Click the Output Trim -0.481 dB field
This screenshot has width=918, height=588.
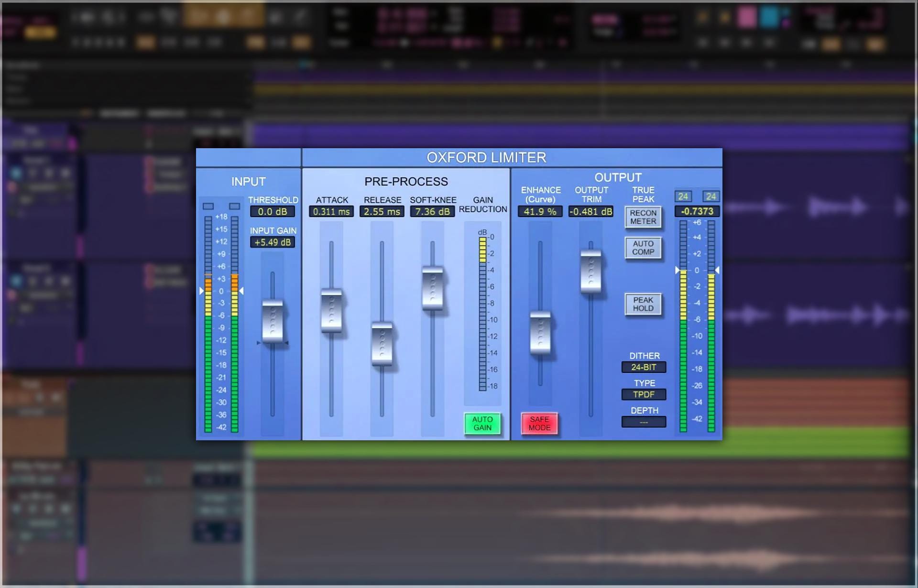591,211
